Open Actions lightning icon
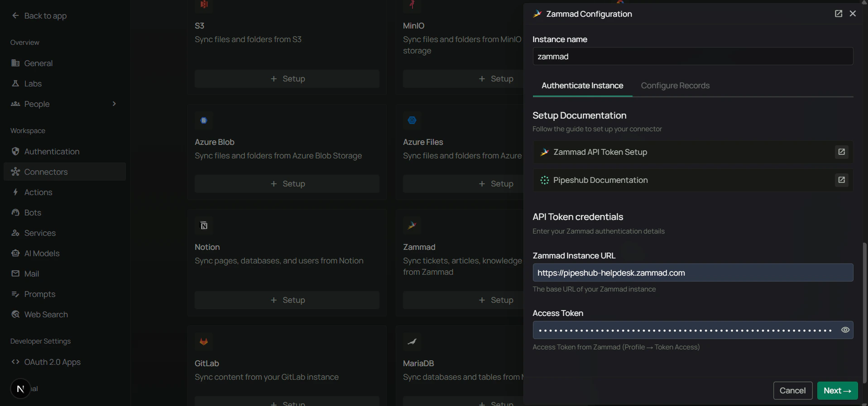Viewport: 868px width, 406px height. tap(15, 192)
